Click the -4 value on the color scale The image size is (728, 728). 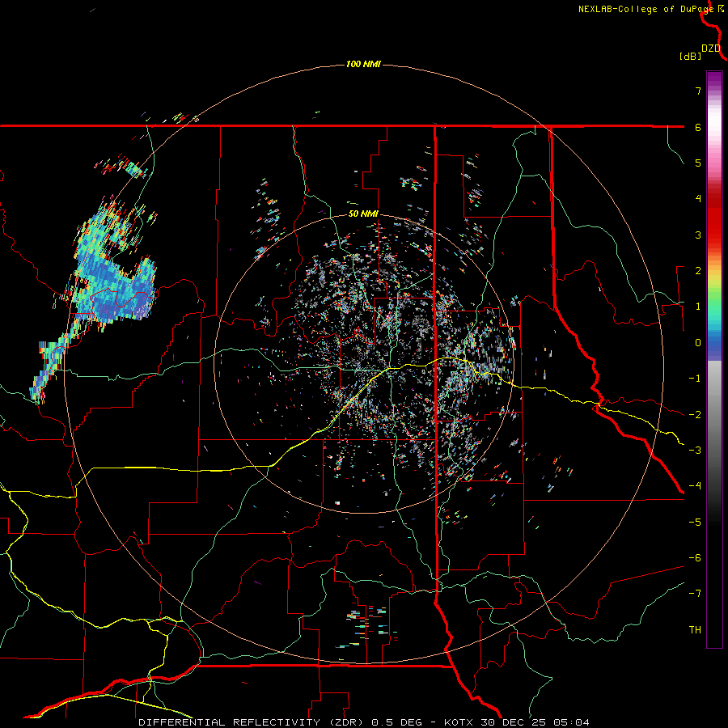(695, 486)
